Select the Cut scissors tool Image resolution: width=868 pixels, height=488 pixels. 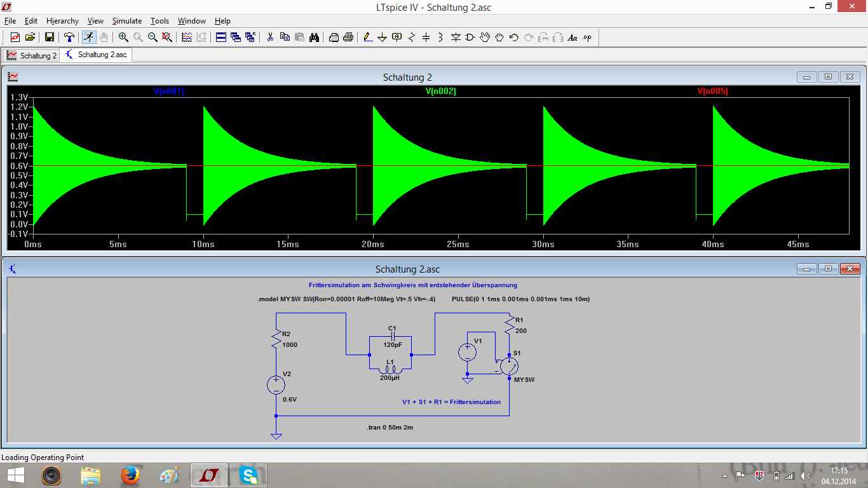270,37
